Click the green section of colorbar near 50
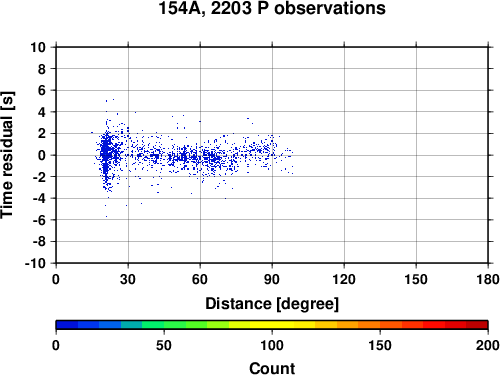The height and width of the screenshot is (375, 500). coord(164,325)
